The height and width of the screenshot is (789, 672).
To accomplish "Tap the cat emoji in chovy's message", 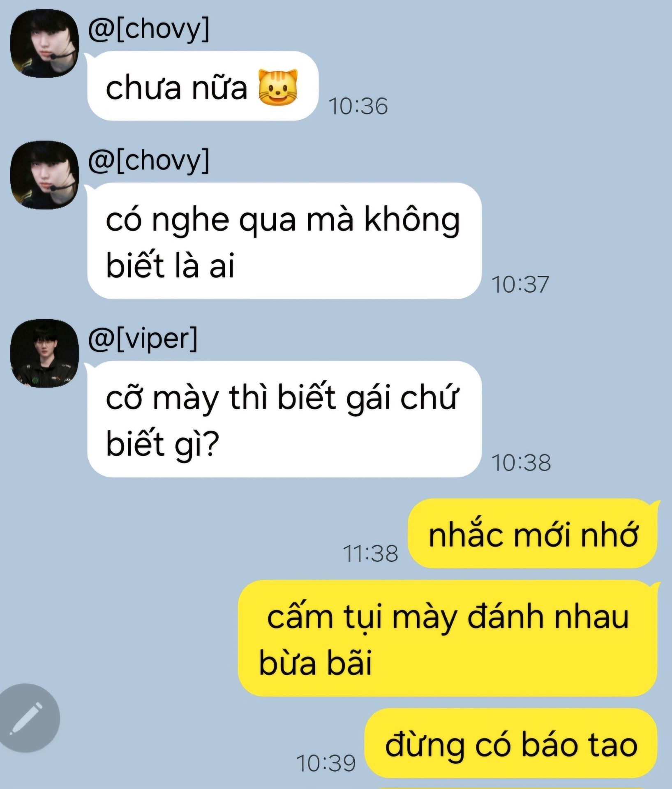I will [x=278, y=87].
